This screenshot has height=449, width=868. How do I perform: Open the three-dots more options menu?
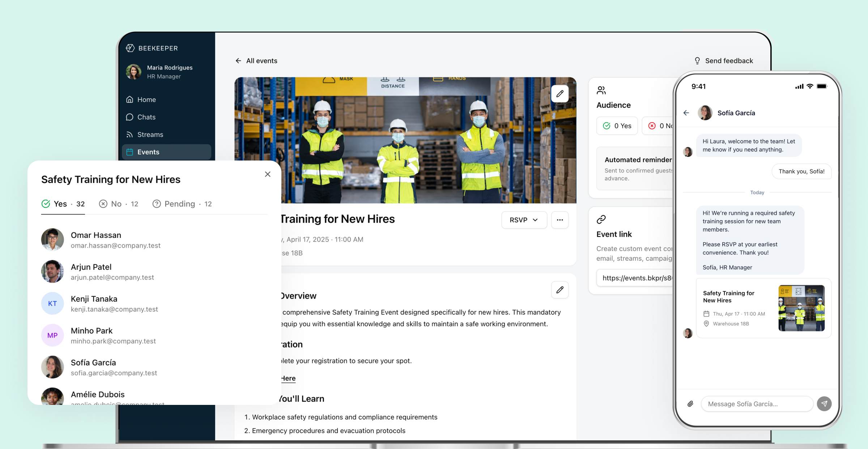click(x=559, y=220)
